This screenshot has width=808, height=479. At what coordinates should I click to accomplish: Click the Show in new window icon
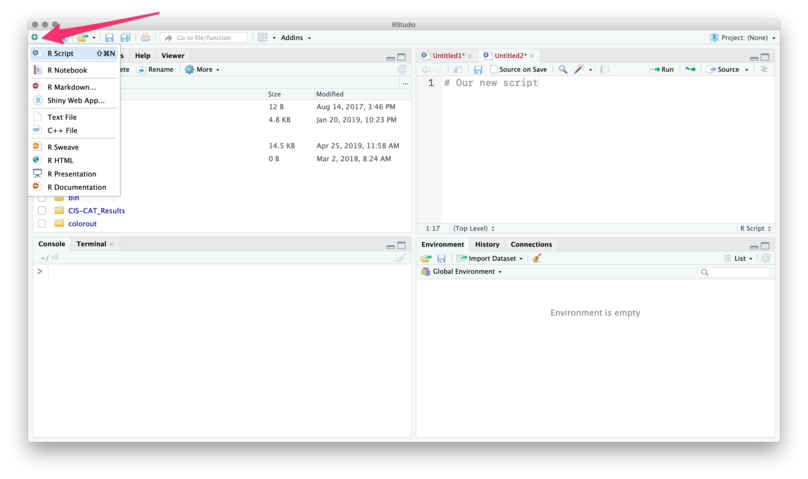pos(458,70)
